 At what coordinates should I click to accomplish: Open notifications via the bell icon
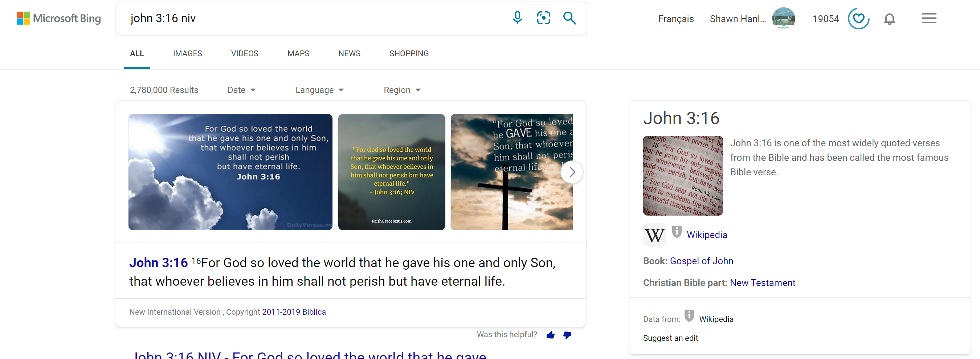(x=890, y=18)
